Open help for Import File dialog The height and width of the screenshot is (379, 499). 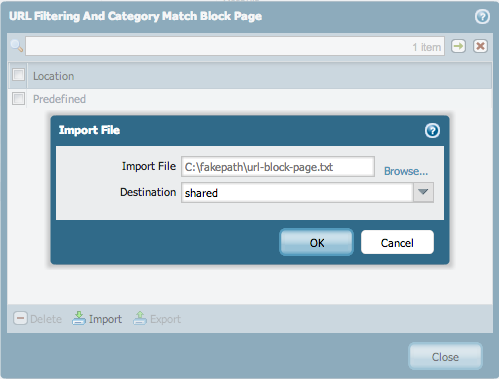point(432,130)
